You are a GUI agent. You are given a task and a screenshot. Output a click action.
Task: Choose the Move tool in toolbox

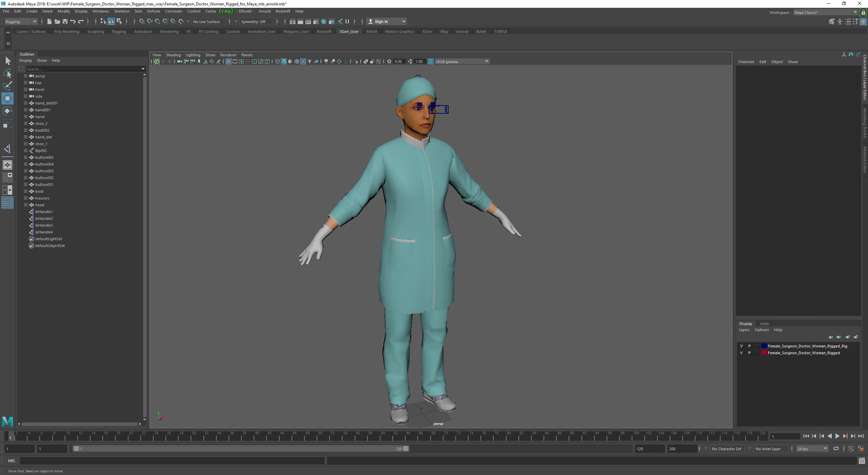(x=7, y=98)
